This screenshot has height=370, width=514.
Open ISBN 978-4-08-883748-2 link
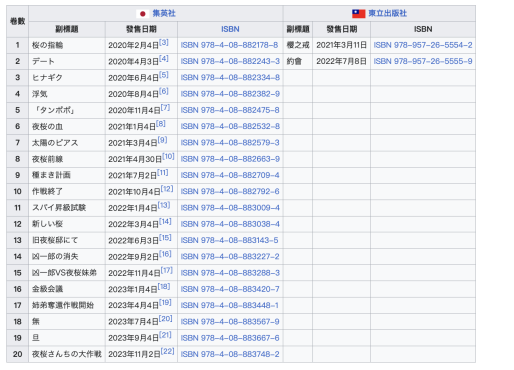[230, 354]
